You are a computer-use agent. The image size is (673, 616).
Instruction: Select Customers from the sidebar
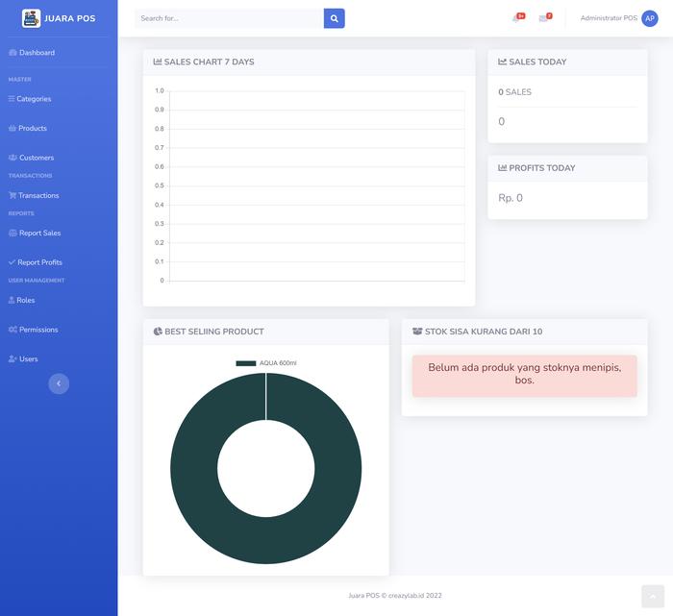click(36, 158)
